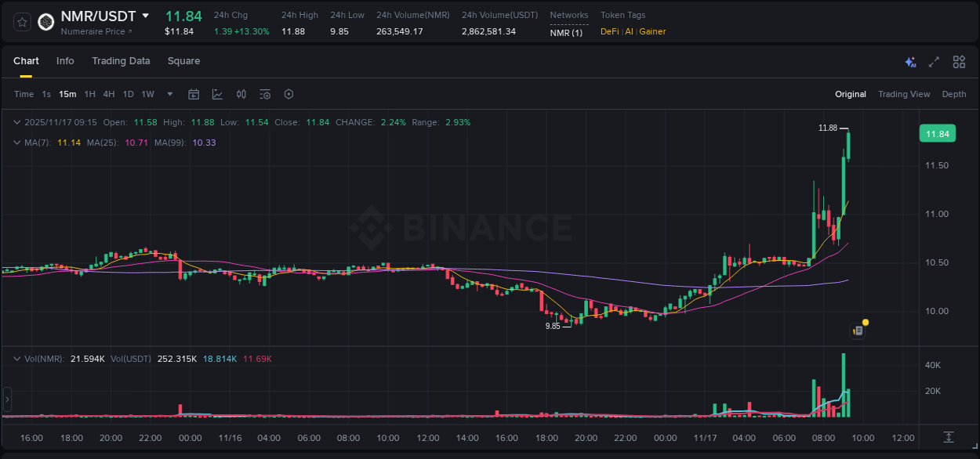Open the chart settings
Image resolution: width=980 pixels, height=459 pixels.
pos(289,93)
